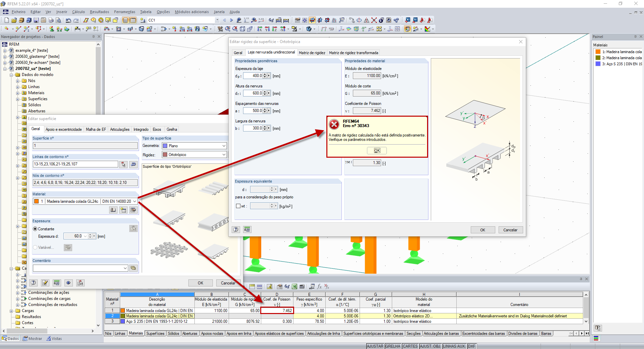This screenshot has height=349, width=644.
Task: Toggle LINHAS AUX. in the status bar
Action: [454, 346]
